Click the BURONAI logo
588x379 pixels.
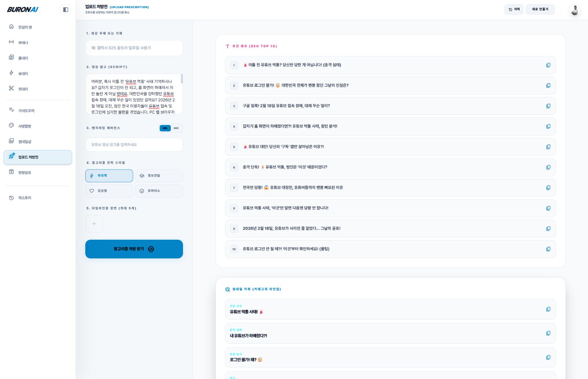pyautogui.click(x=23, y=10)
